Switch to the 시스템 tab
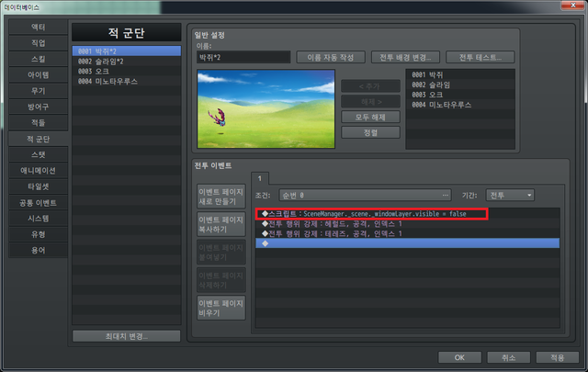 point(39,219)
